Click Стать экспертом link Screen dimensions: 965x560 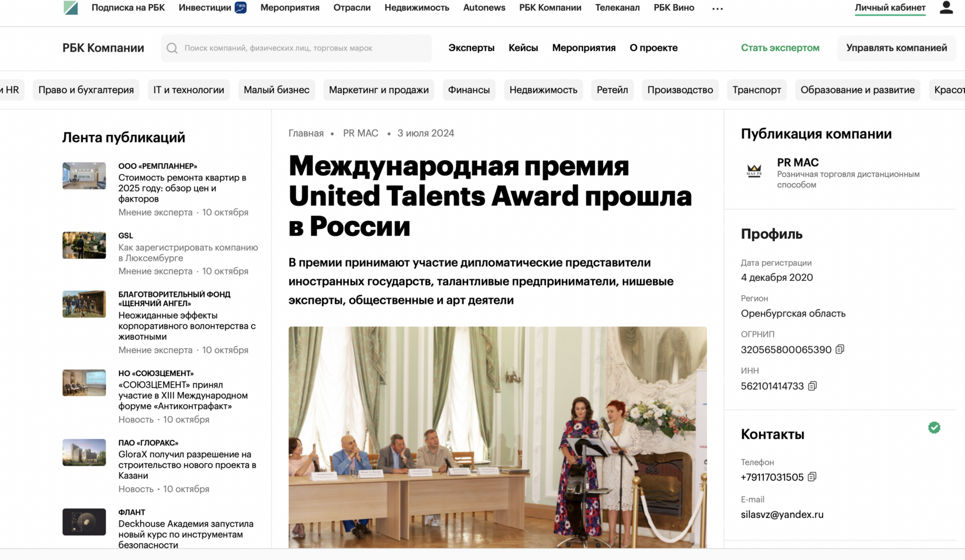[780, 48]
